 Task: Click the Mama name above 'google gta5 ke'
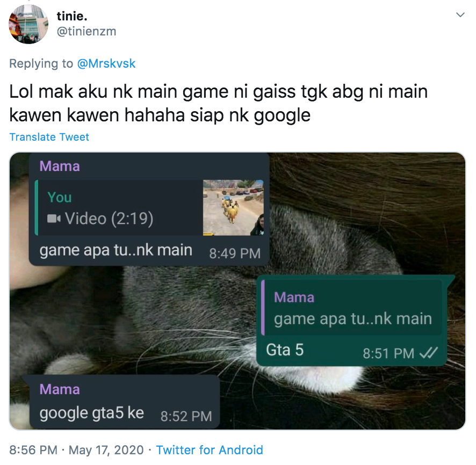point(60,389)
